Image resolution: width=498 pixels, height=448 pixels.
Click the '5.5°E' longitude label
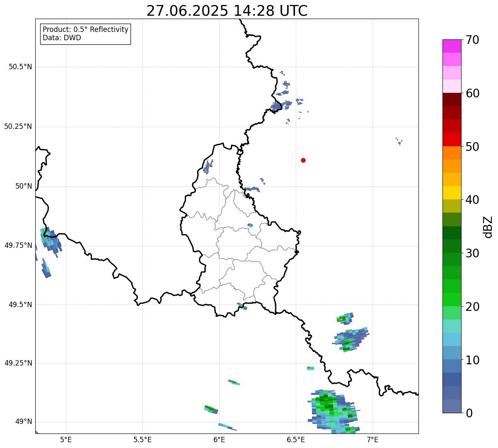pyautogui.click(x=143, y=440)
